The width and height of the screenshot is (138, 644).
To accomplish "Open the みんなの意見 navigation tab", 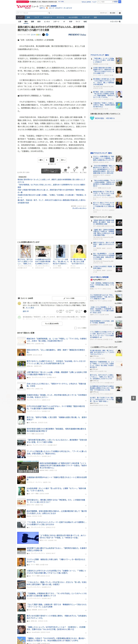I will (x=73, y=17).
